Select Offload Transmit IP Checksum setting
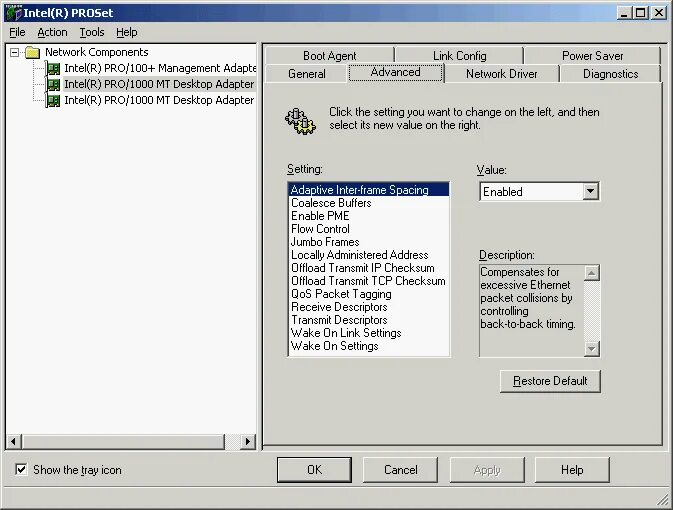Screen dimensions: 673x510 point(369,268)
